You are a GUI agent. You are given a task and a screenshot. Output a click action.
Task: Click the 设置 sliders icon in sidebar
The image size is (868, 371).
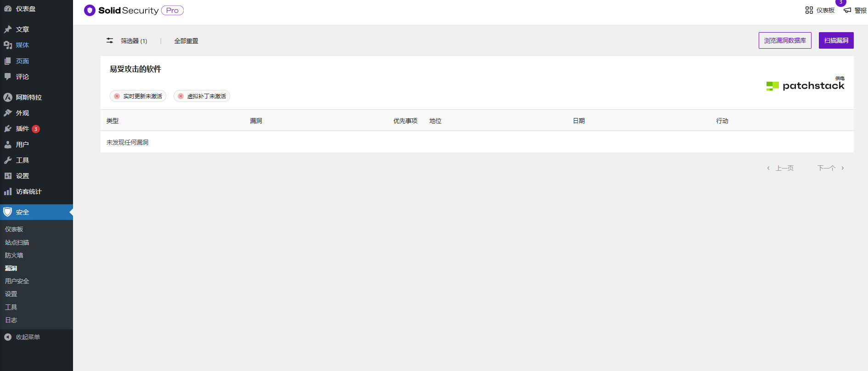(8, 176)
